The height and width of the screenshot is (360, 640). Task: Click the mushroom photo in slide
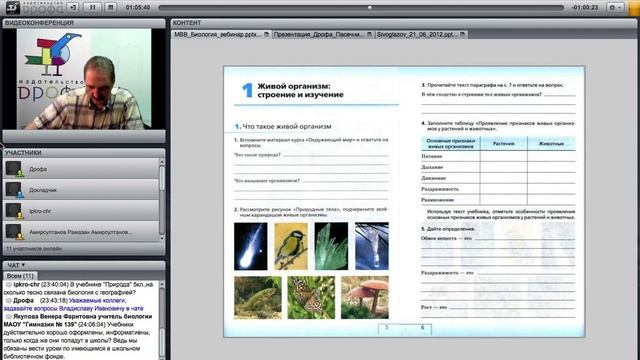(x=365, y=298)
